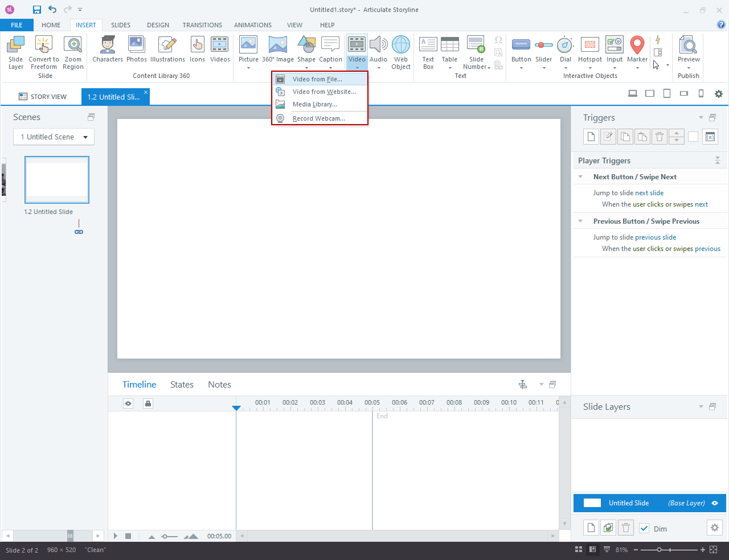
Task: Toggle base layer visibility eye icon
Action: click(715, 503)
